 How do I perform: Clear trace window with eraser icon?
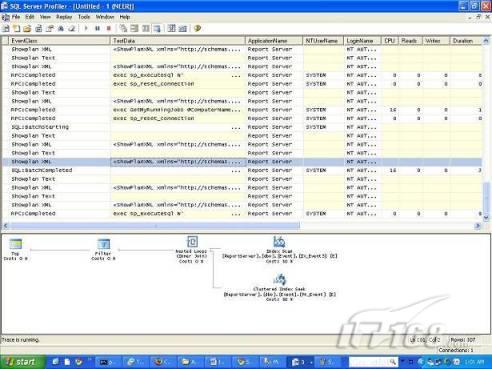(x=72, y=29)
